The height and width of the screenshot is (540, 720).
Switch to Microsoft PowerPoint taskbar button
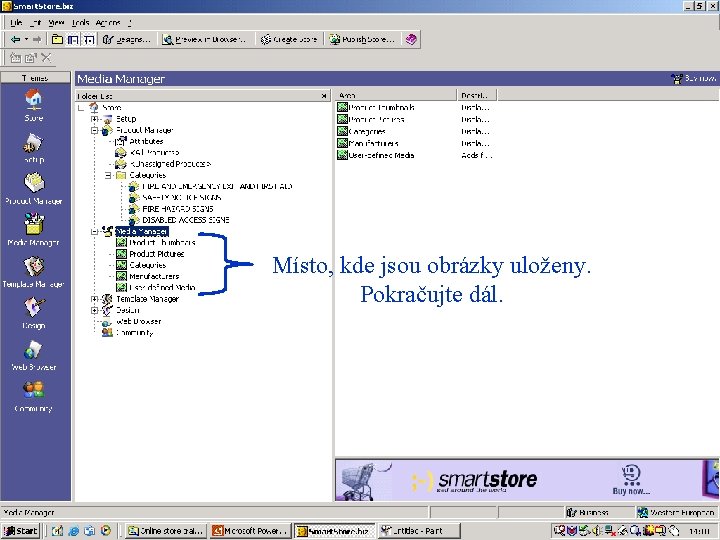(x=251, y=531)
